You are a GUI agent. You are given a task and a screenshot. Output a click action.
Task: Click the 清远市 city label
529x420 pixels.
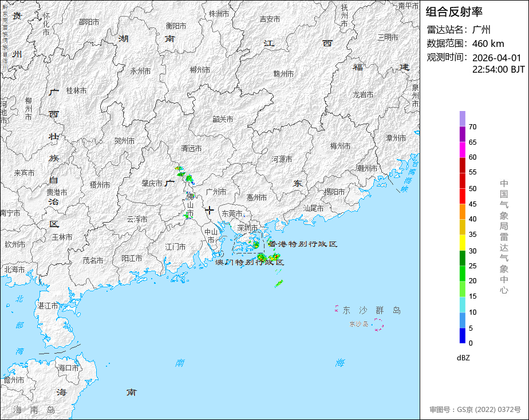pos(191,148)
